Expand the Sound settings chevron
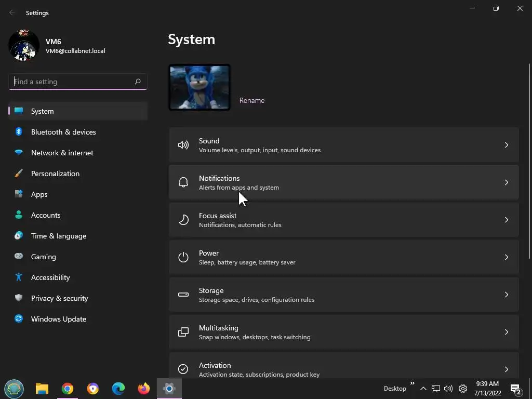The width and height of the screenshot is (532, 399). (x=506, y=145)
